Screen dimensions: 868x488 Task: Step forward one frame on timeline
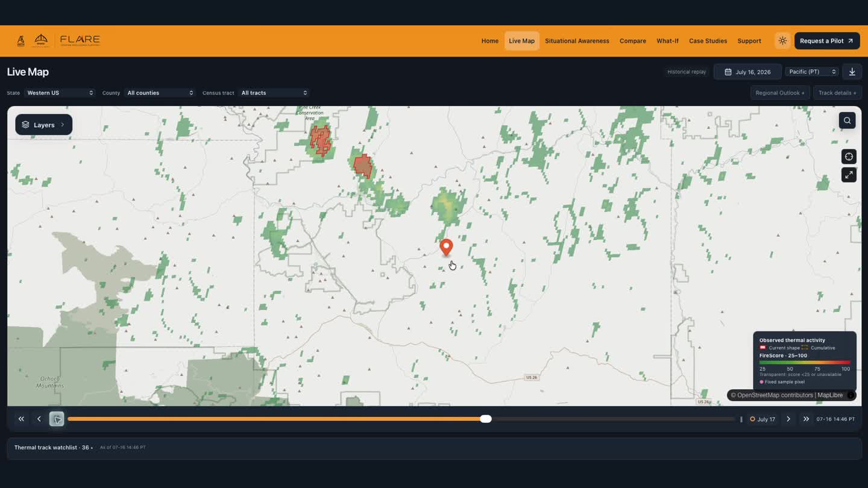(x=788, y=419)
